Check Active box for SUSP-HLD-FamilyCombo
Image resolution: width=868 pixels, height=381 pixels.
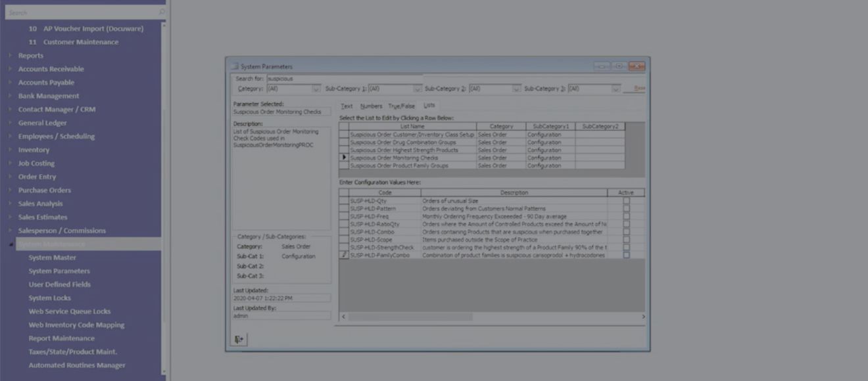[x=626, y=255]
